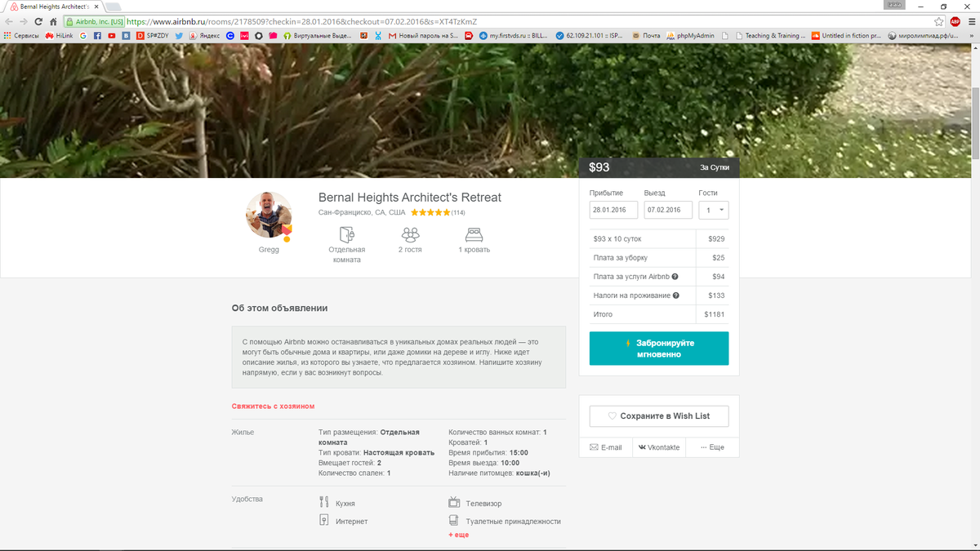
Task: Expand more sharing options with Еще
Action: pos(712,447)
